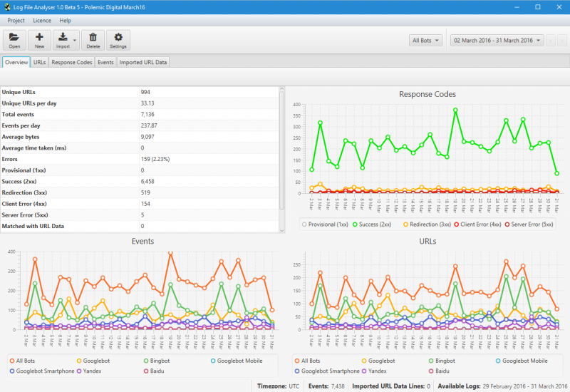The height and width of the screenshot is (392, 570).
Task: Toggle Provisional (1xx) legend in Response Codes
Action: point(325,225)
